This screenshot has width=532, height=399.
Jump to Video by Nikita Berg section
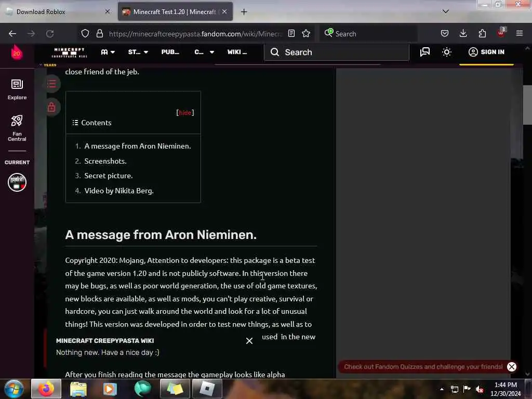click(119, 191)
